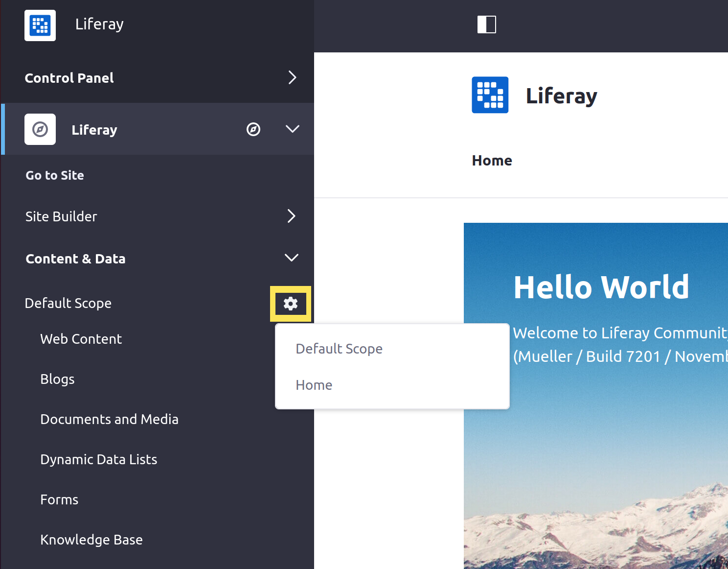Viewport: 728px width, 569px height.
Task: Click the Control Panel label
Action: [69, 78]
